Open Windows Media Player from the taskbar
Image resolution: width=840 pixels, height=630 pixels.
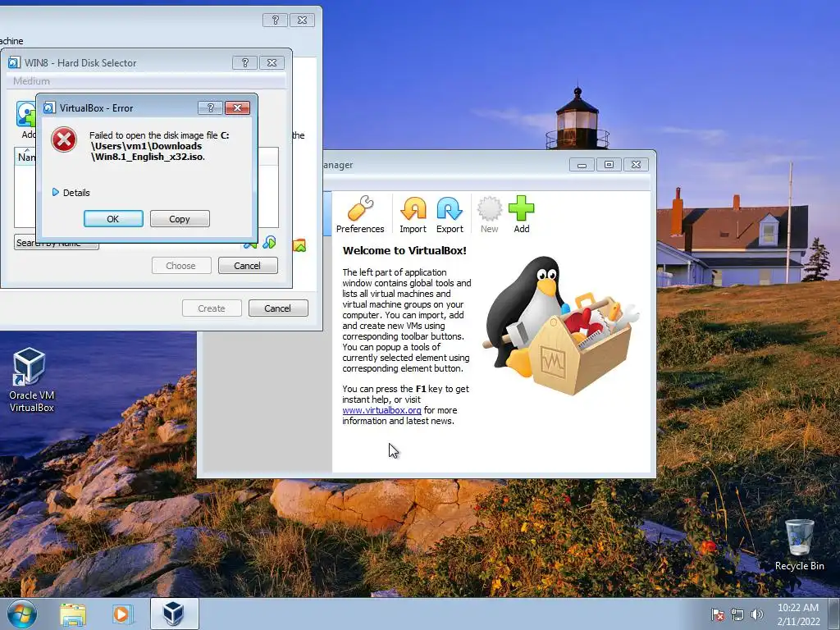coord(122,614)
